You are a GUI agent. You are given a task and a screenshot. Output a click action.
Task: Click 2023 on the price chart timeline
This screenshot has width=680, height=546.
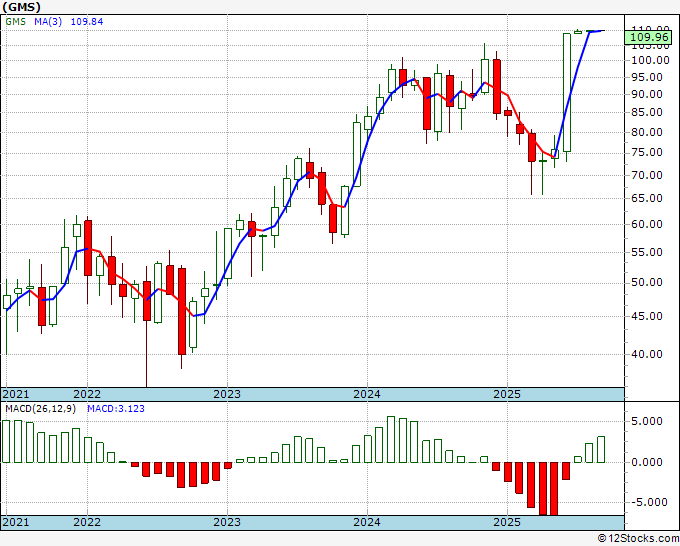tap(227, 394)
